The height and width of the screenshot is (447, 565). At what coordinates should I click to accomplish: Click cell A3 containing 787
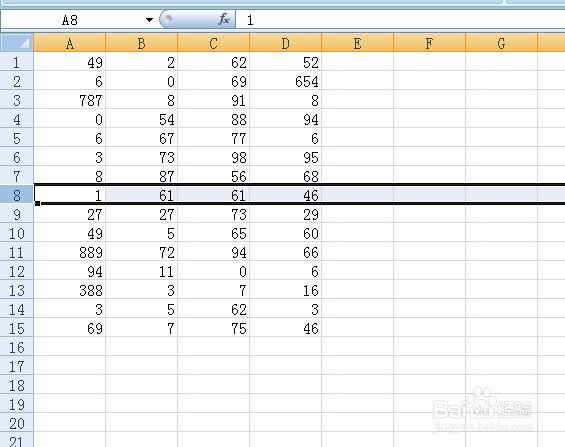[x=70, y=100]
